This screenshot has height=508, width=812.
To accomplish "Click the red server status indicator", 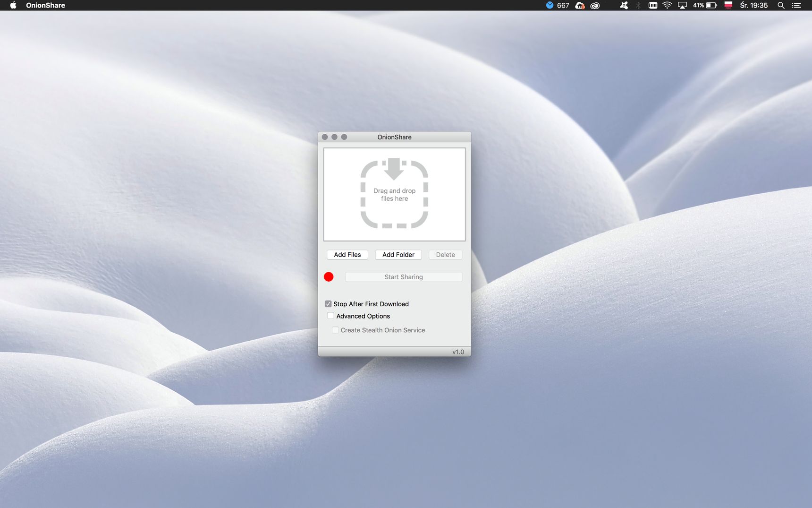I will (329, 277).
